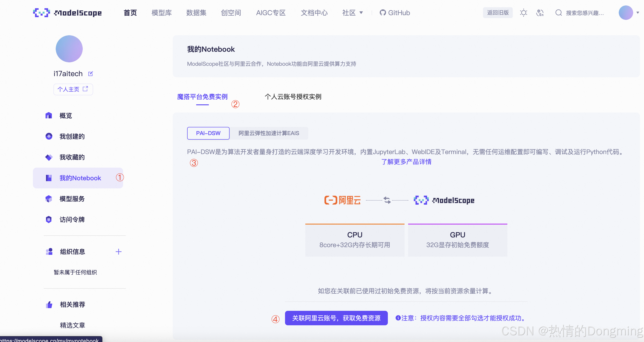The height and width of the screenshot is (342, 644).
Task: Open the 模型库 menu item
Action: click(x=161, y=13)
